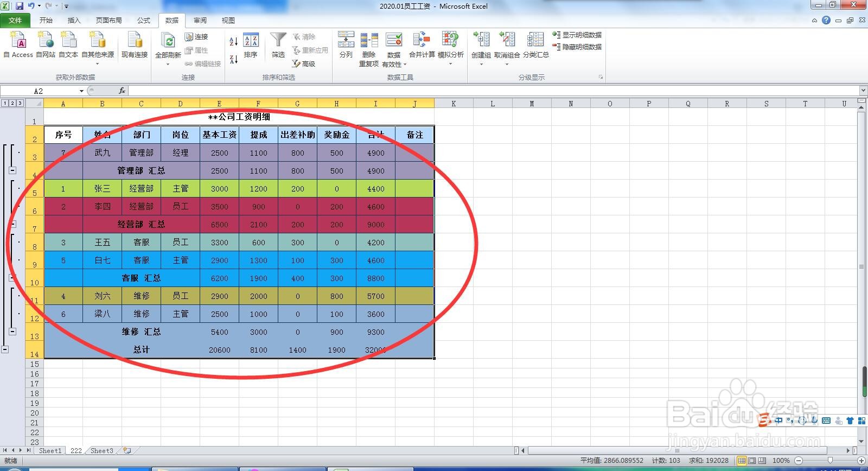The height and width of the screenshot is (471, 868).
Task: Select row 15 header
Action: click(35, 364)
